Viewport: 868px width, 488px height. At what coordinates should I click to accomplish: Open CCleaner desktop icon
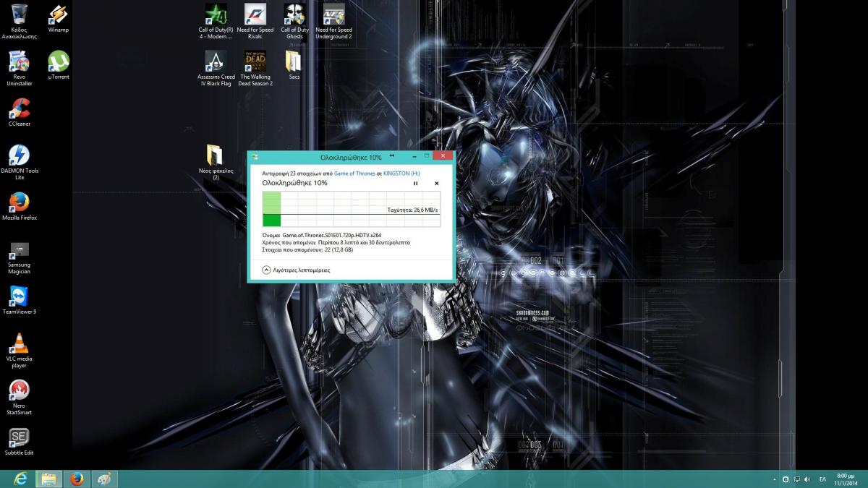(20, 112)
